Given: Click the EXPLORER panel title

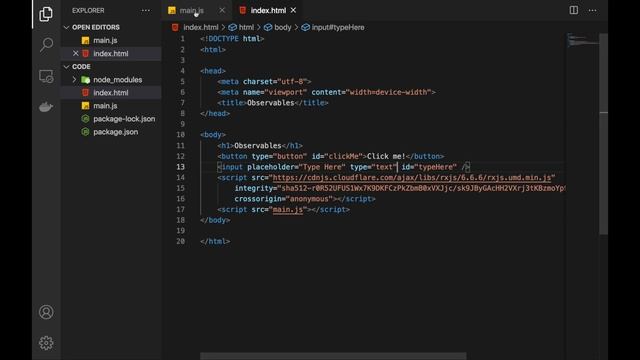Looking at the screenshot, I should (x=88, y=11).
